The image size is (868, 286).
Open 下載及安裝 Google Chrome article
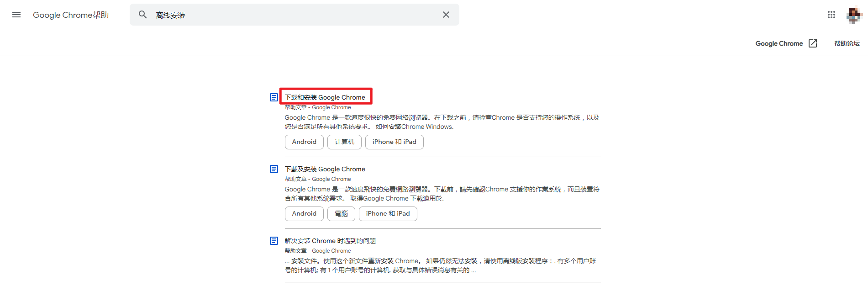pos(325,169)
